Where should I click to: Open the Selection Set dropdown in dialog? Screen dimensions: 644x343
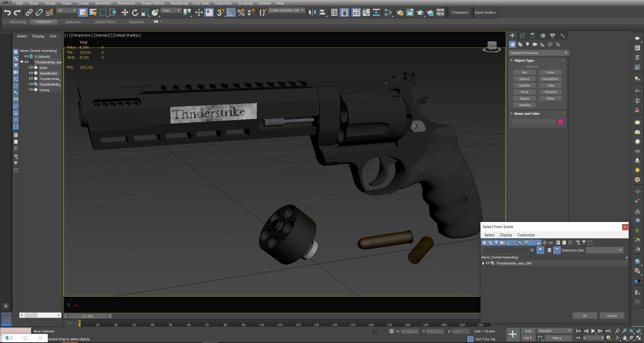604,250
